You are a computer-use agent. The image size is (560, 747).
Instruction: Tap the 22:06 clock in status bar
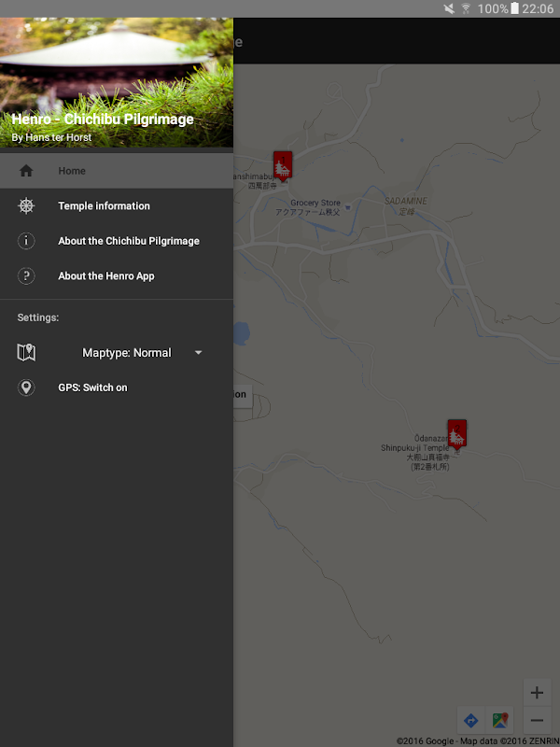pos(538,8)
